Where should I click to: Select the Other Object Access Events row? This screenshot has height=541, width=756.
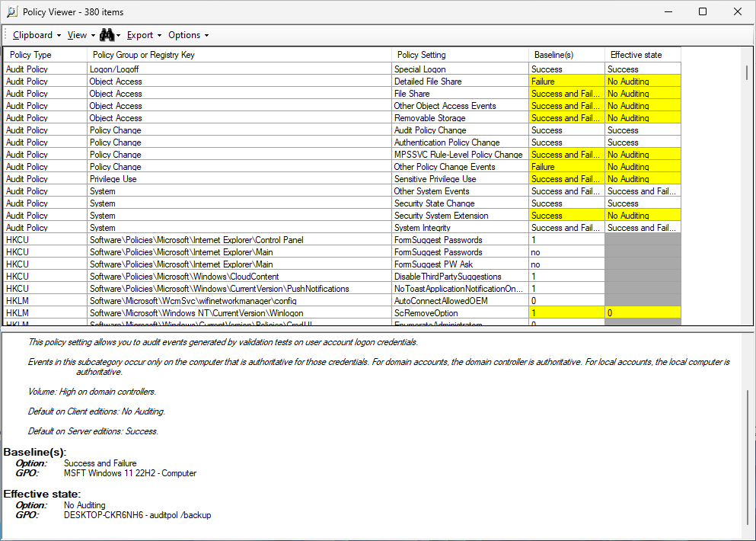tap(343, 106)
